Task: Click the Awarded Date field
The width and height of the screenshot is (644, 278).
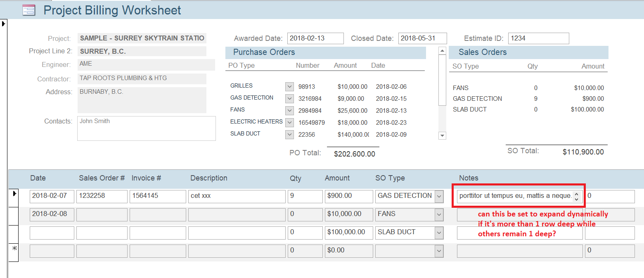Action: [315, 38]
